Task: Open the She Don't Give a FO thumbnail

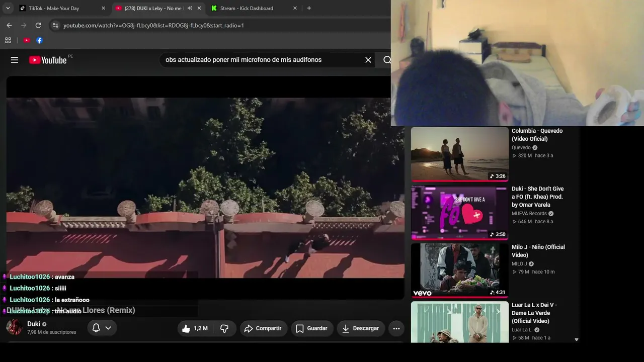Action: pyautogui.click(x=460, y=212)
